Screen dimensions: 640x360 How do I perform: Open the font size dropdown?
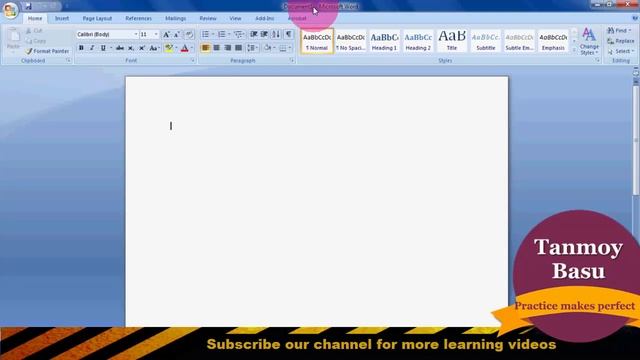coord(156,35)
